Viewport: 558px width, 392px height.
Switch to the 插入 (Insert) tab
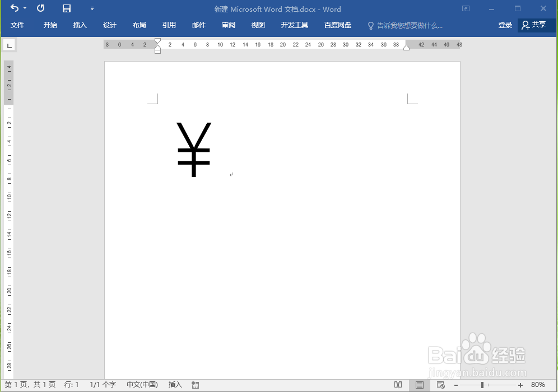click(80, 25)
